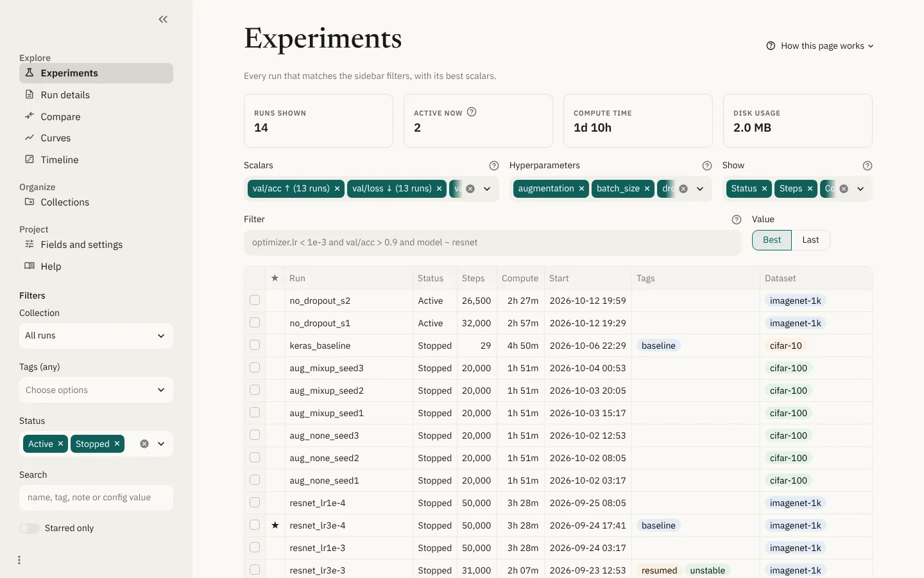Click the Filter help question-mark icon
The height and width of the screenshot is (578, 924).
[737, 220]
